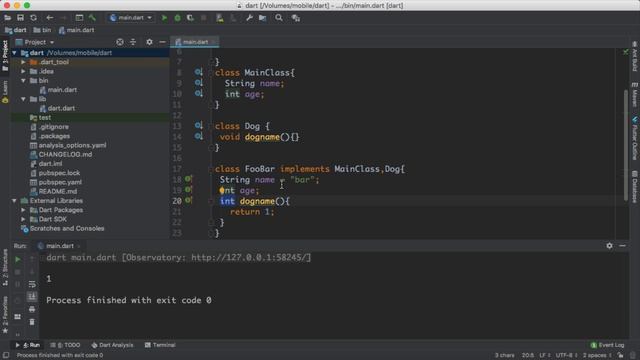Viewport: 640px width, 360px height.
Task: Open the Flutter Outline side panel
Action: coord(635,138)
